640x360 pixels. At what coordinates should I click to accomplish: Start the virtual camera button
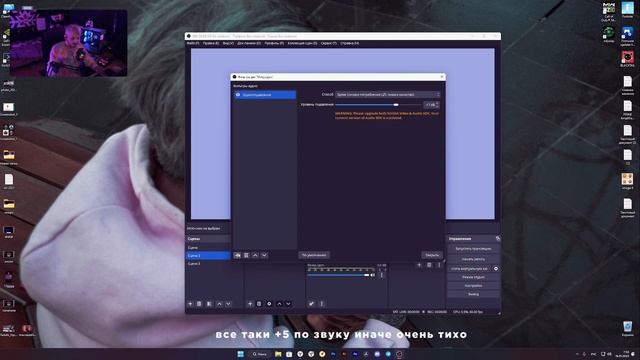pos(469,269)
